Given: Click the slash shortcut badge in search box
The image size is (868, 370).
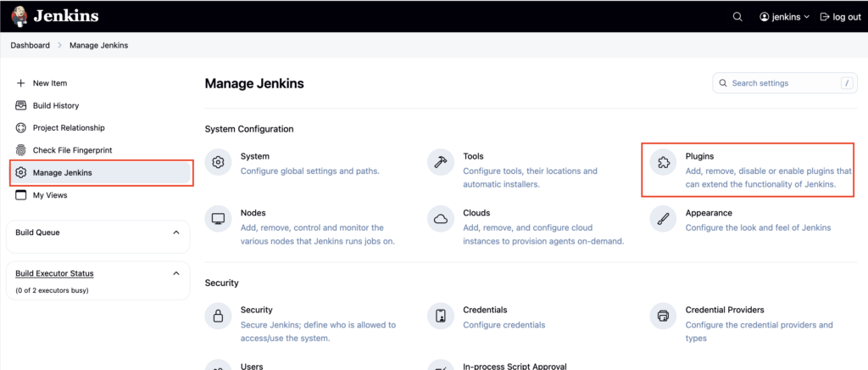Looking at the screenshot, I should 847,83.
